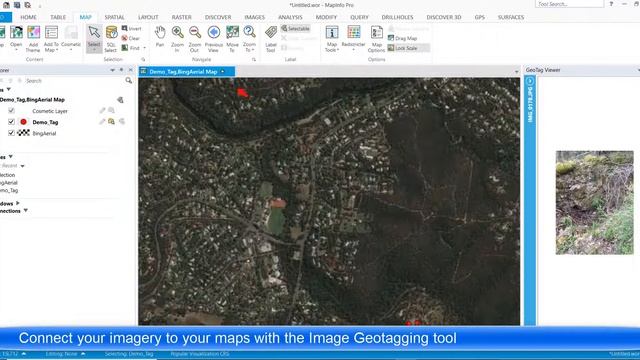Select the Label Tool
Viewport: 640px width, 360px height.
271,38
